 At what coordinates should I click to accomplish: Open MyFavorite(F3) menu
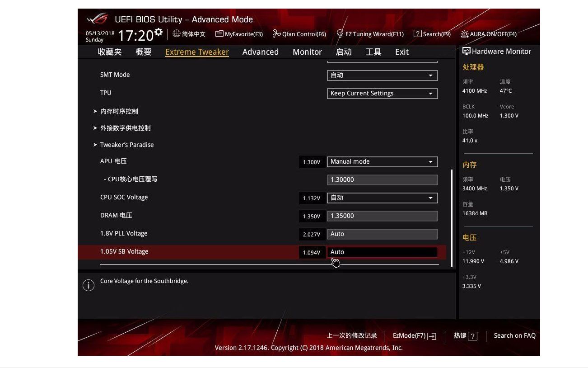(x=239, y=34)
